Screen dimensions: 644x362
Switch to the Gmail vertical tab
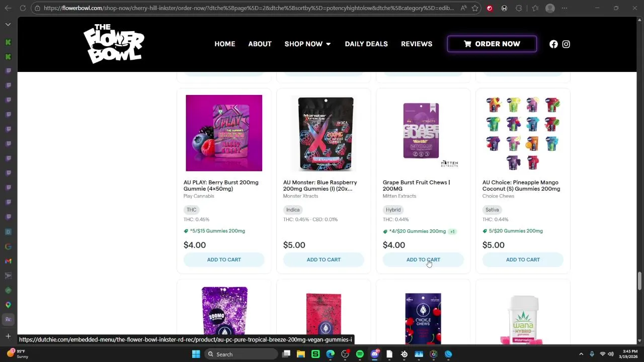click(8, 261)
